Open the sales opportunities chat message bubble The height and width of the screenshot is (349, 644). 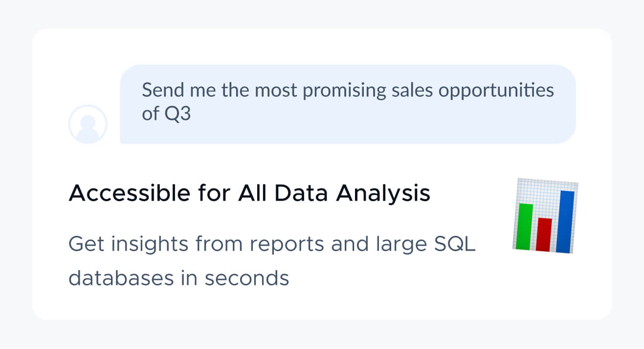coord(348,104)
